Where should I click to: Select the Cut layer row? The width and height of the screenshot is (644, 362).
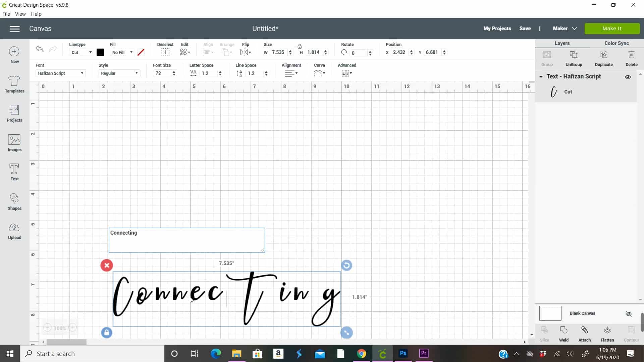tap(586, 92)
